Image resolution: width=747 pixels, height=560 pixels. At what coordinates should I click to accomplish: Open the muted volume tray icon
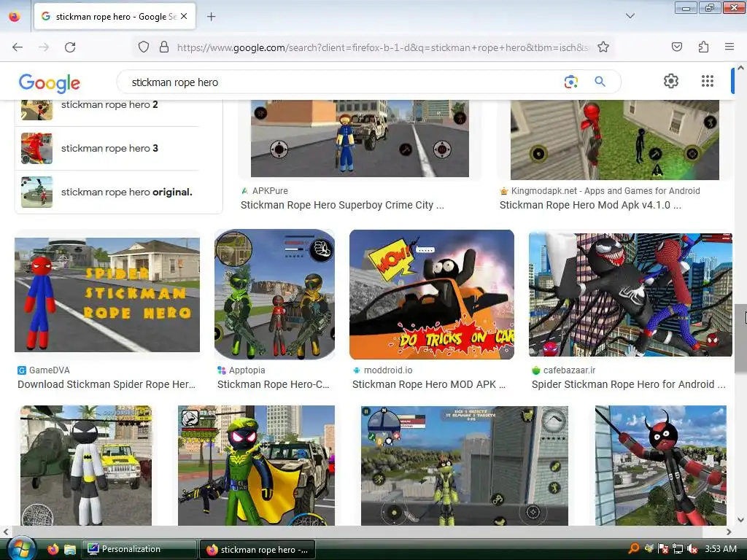[692, 549]
